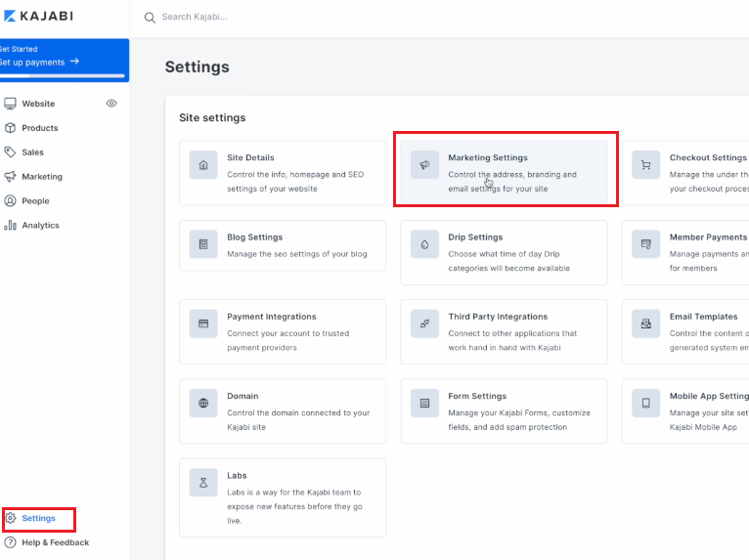The height and width of the screenshot is (560, 749).
Task: Click the Help question mark icon
Action: click(10, 542)
